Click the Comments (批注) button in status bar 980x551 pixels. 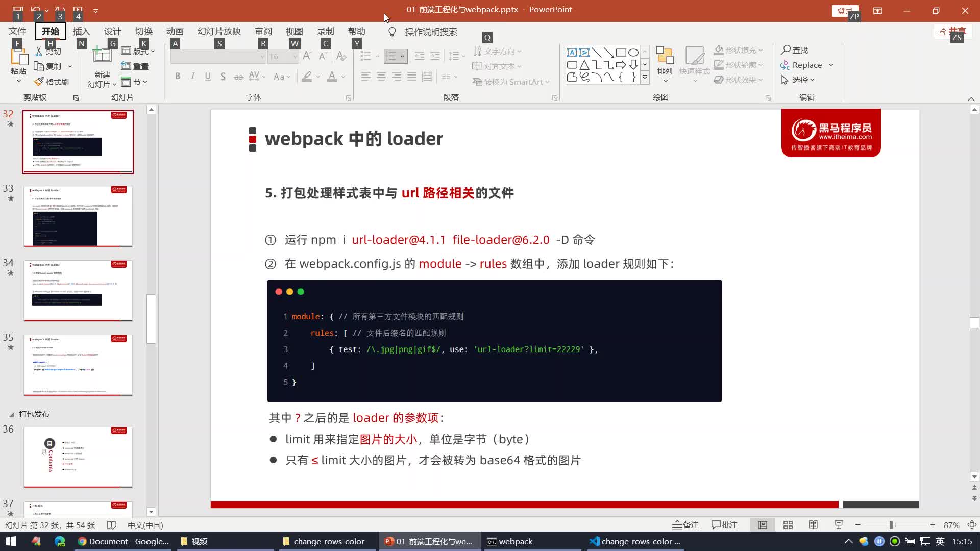724,525
